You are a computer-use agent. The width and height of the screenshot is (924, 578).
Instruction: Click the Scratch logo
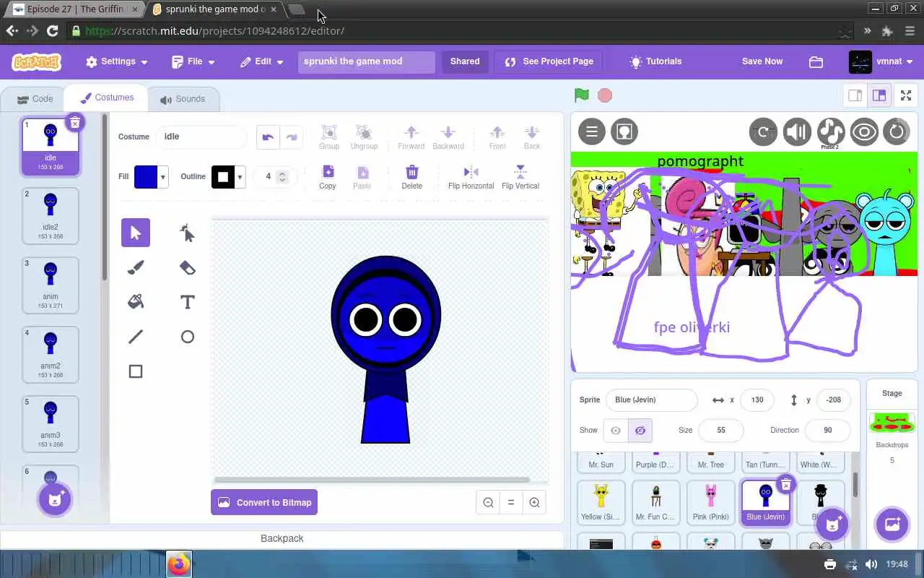pos(36,61)
